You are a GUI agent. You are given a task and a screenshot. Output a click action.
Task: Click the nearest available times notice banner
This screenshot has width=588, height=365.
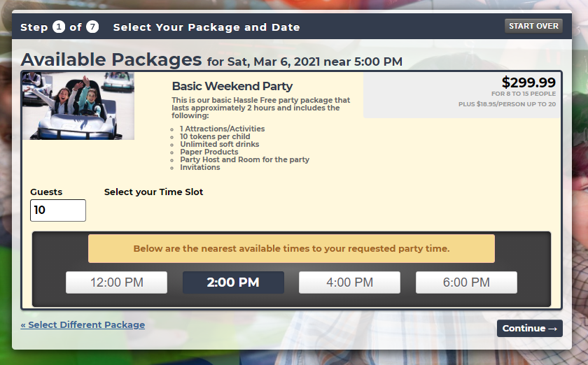click(291, 248)
